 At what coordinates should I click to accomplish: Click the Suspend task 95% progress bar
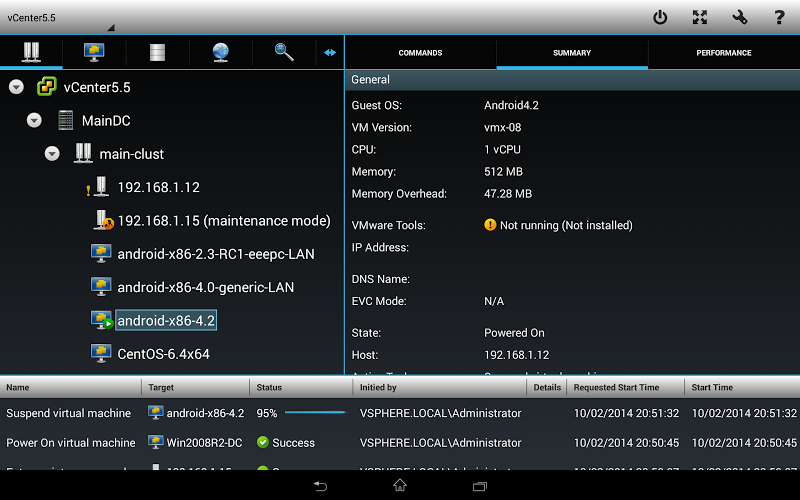(x=315, y=412)
